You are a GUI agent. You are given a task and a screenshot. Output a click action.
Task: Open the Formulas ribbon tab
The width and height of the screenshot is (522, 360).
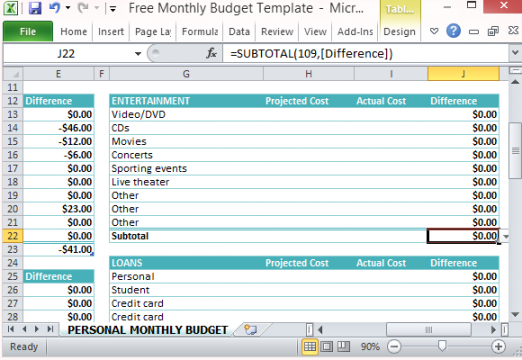[x=200, y=32]
